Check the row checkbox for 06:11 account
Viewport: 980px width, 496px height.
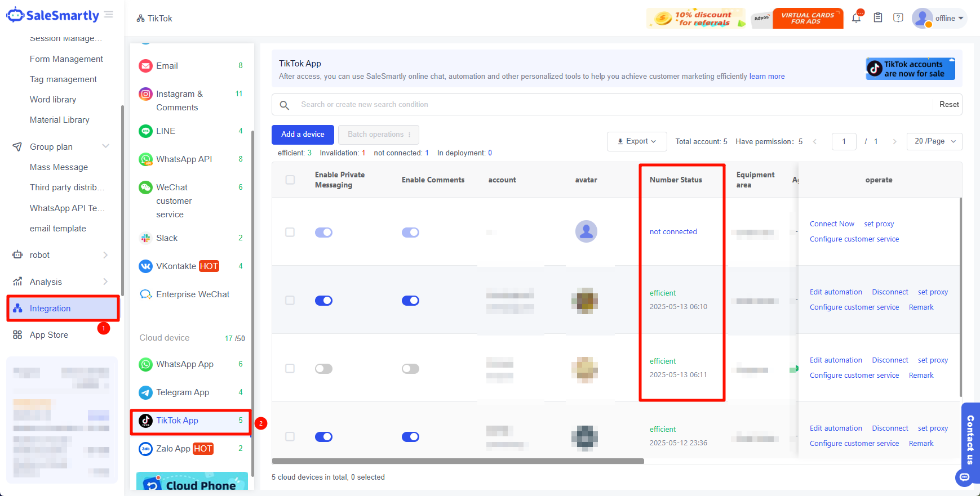pos(290,368)
